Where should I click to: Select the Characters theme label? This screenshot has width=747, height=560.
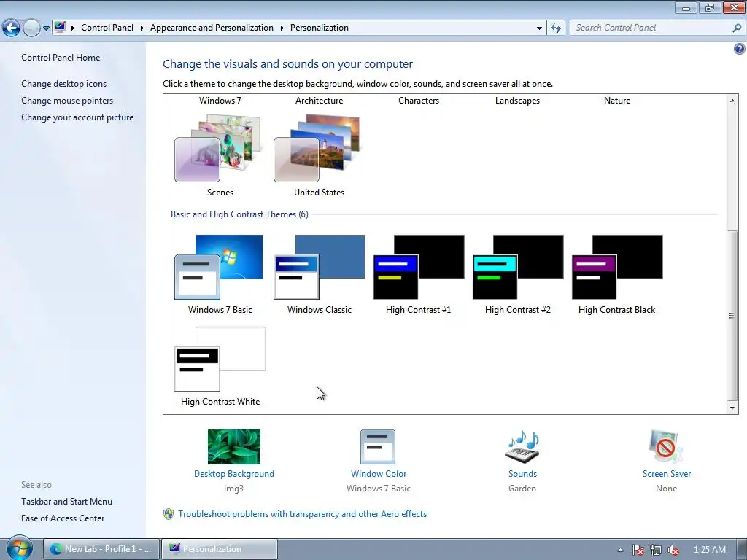[x=418, y=101]
